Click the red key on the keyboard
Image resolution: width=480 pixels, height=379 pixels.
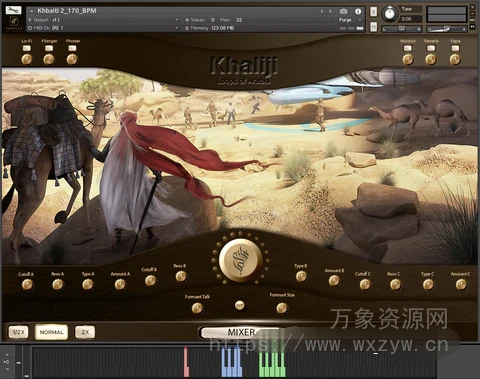[x=186, y=362]
